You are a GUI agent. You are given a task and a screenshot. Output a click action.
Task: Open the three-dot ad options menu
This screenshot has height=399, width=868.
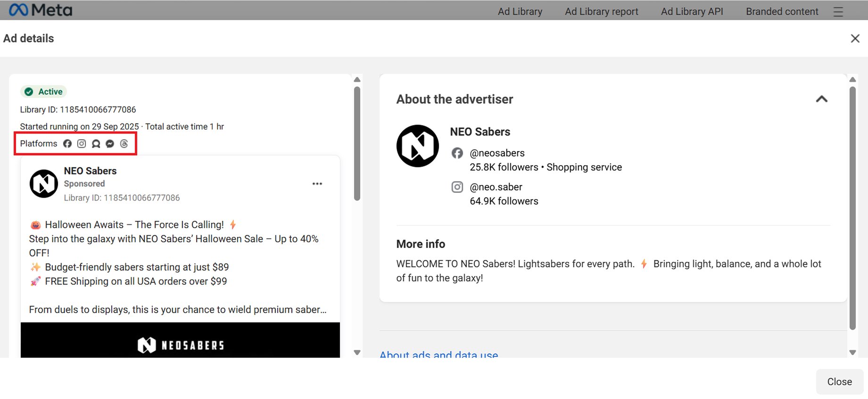317,184
